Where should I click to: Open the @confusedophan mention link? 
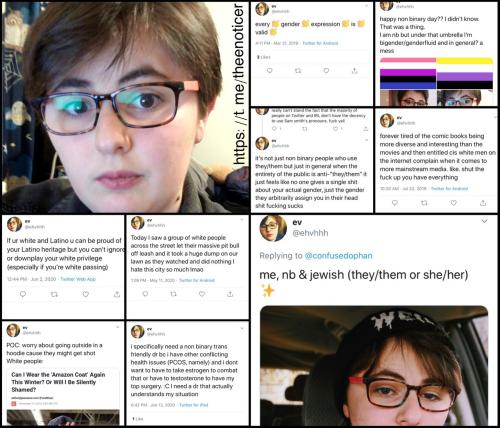pos(338,256)
